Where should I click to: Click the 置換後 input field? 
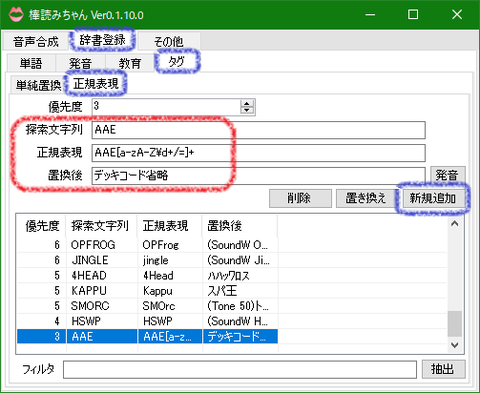click(259, 175)
